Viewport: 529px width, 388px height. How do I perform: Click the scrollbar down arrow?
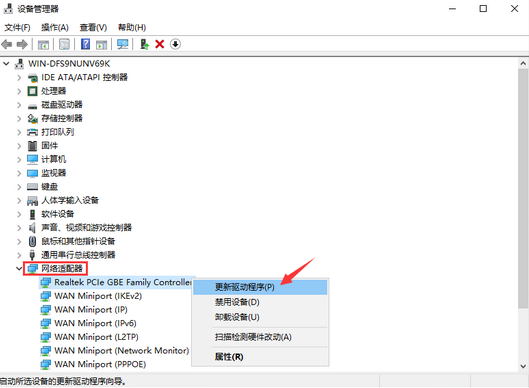coord(523,366)
